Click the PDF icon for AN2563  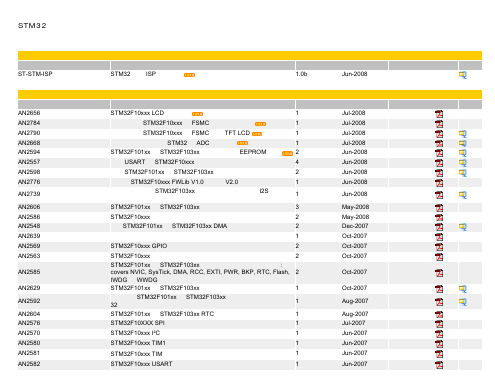coord(439,257)
